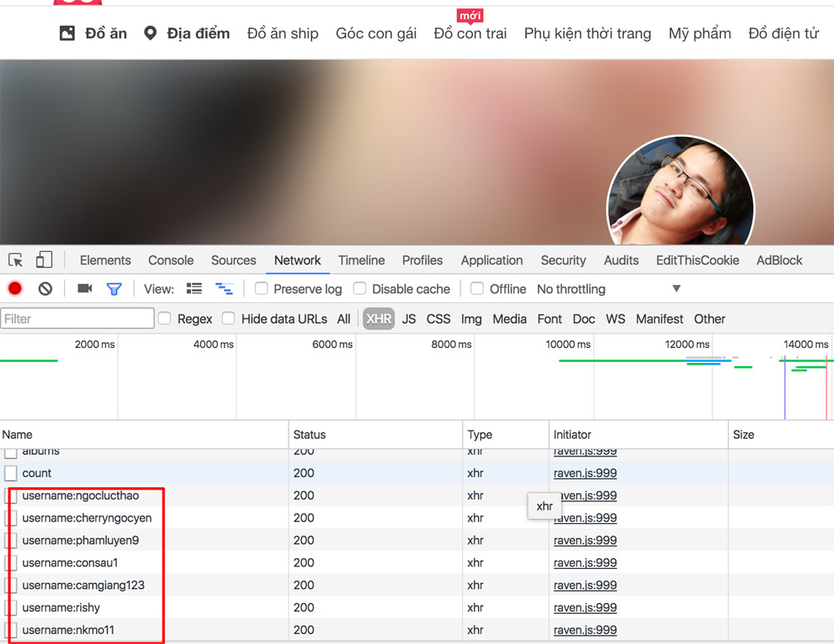
Task: Click the waterfall overview view icon
Action: coord(224,289)
